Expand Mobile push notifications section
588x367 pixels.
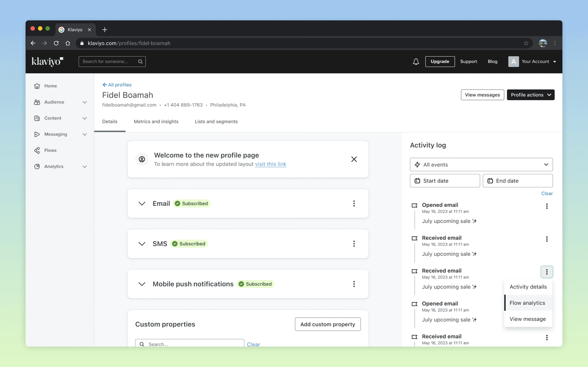(142, 284)
